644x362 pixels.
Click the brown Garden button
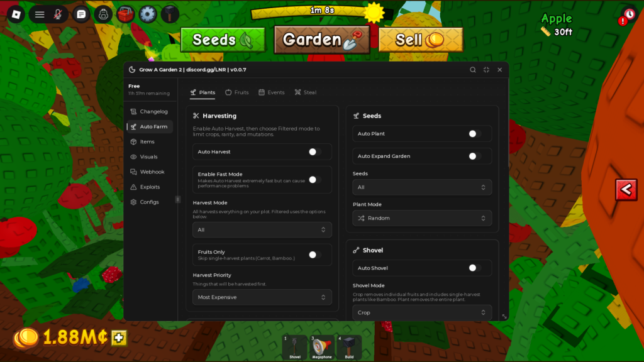pyautogui.click(x=322, y=40)
